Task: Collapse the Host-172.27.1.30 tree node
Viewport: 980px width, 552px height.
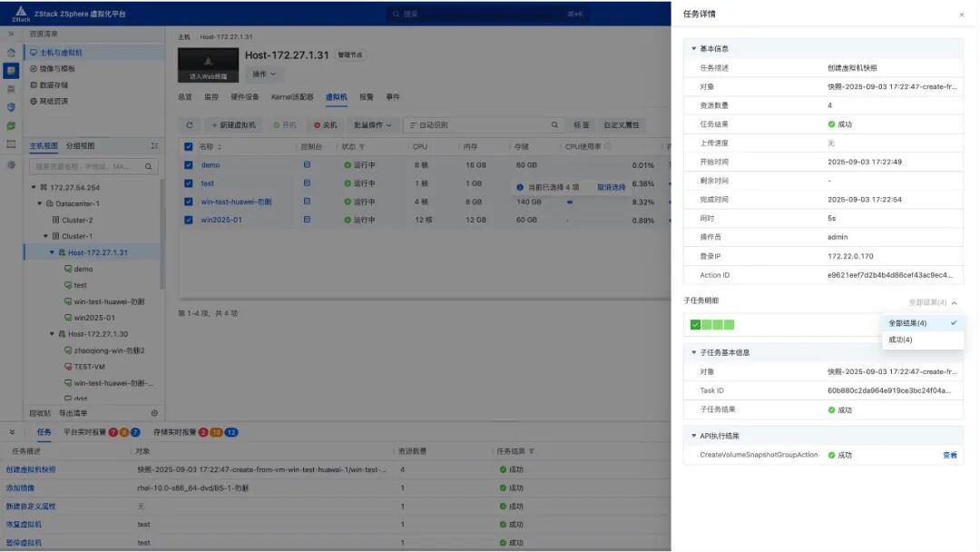Action: [52, 334]
